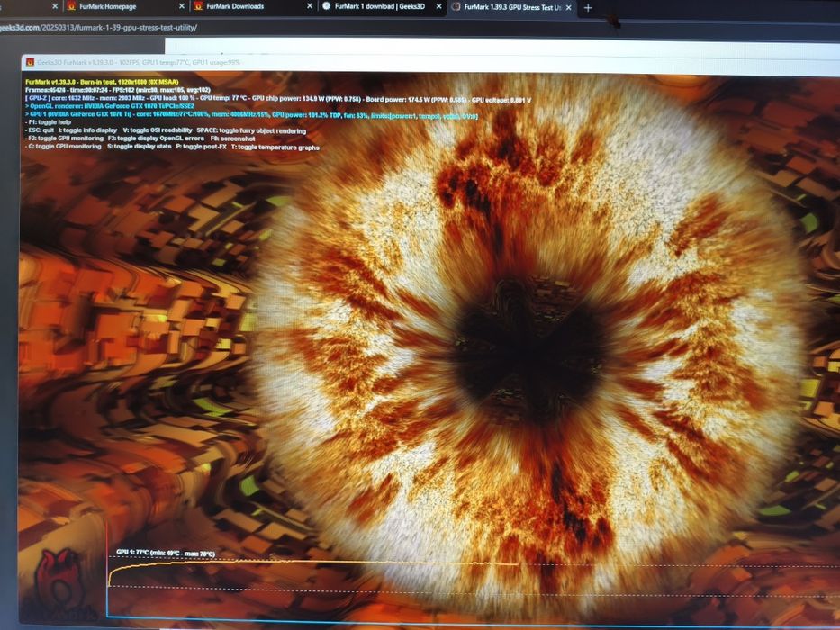This screenshot has width=840, height=630.
Task: Close the FurMark 1.39.3 GPU Stress Test tab
Action: (568, 7)
